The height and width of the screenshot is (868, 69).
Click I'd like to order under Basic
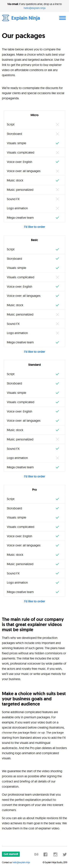click(34, 351)
